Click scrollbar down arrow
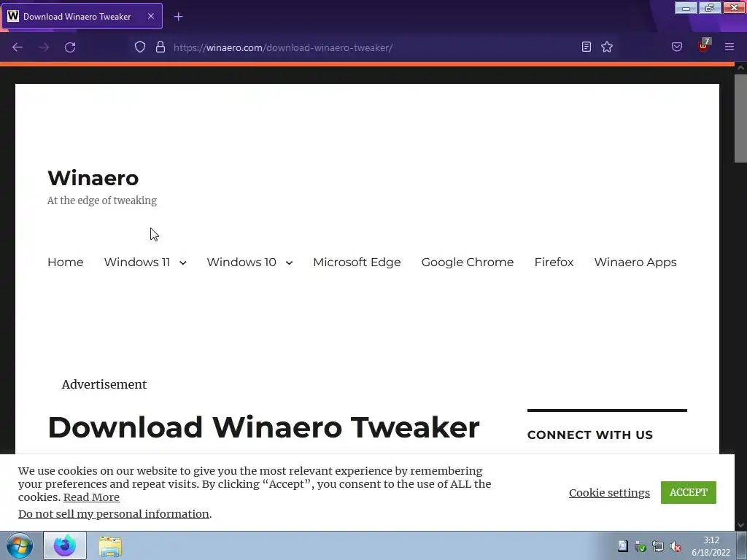Viewport: 747px width, 560px height. point(741,525)
